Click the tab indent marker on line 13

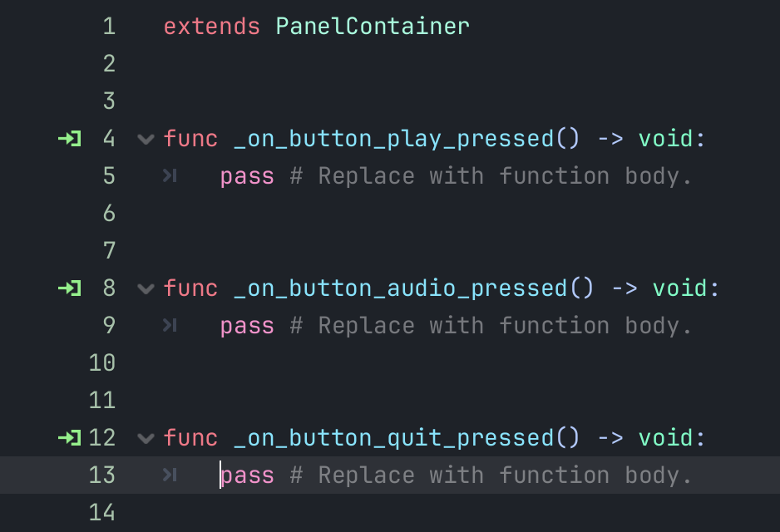(170, 475)
